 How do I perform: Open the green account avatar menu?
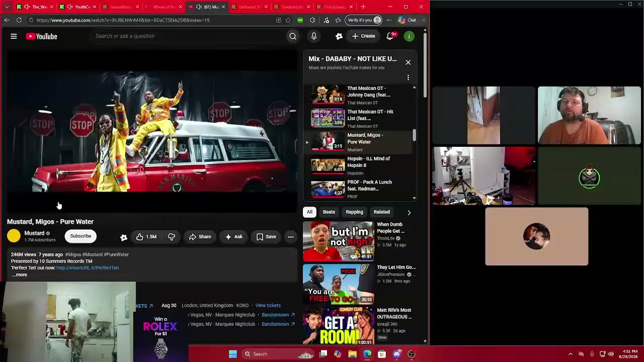coord(410,36)
